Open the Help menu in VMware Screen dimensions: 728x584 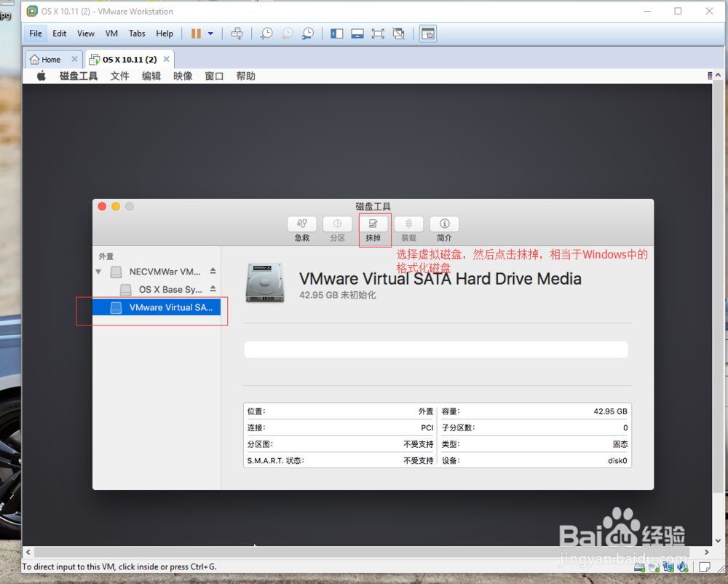tap(165, 33)
